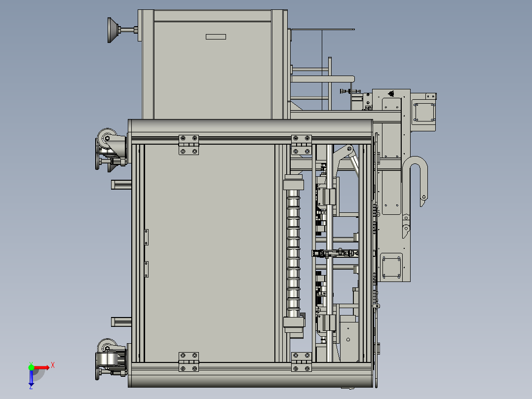The image size is (532, 399).
Task: Select the top-left door hinge
Action: pos(189,145)
